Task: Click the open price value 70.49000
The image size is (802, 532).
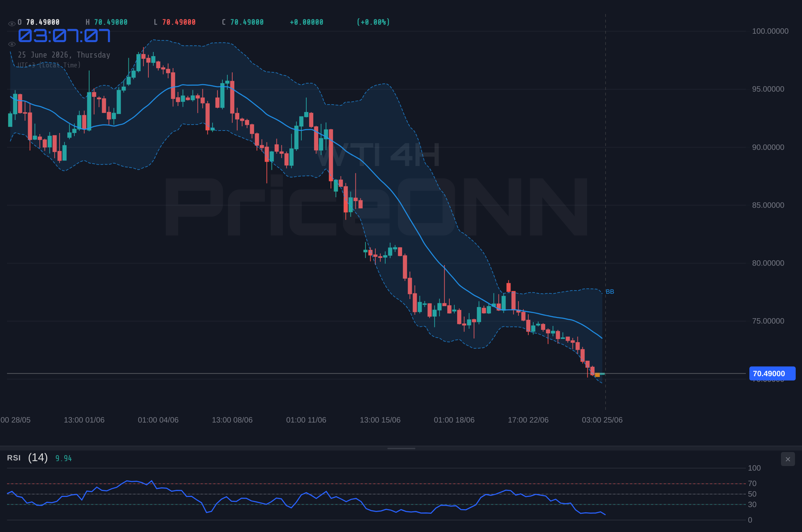Action: 43,22
